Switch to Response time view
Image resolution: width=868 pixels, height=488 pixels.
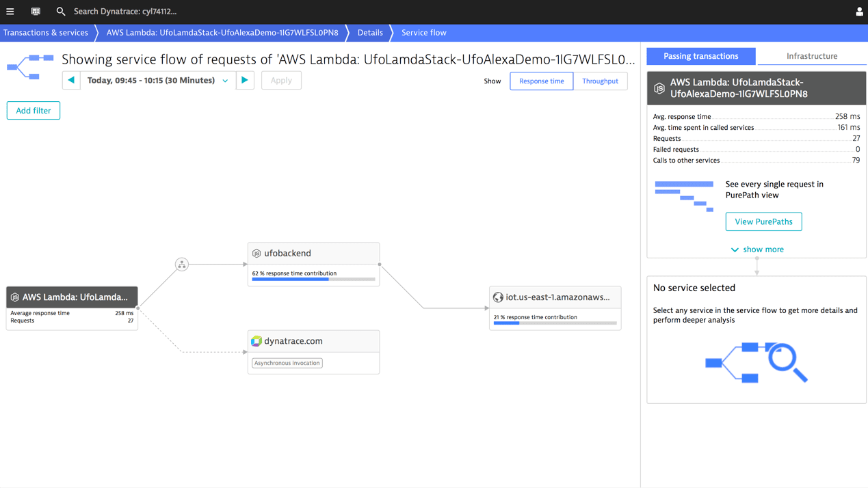click(x=542, y=81)
